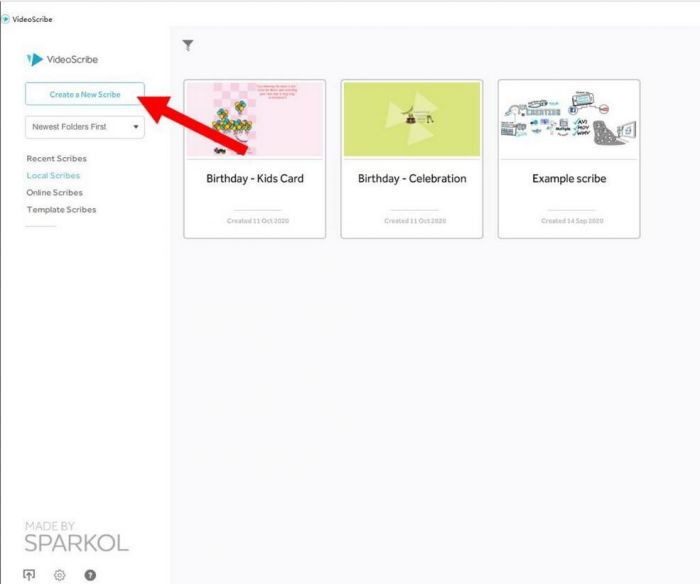Select Recent Scribes in the sidebar

coord(56,158)
